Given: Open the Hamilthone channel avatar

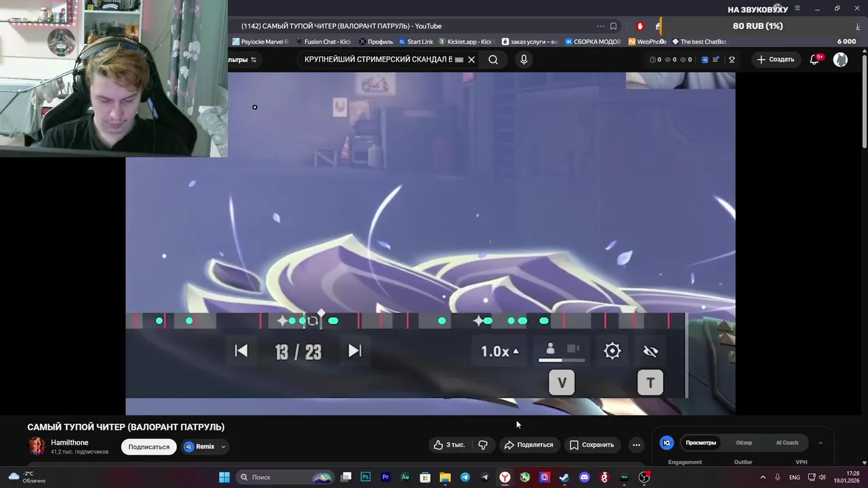Looking at the screenshot, I should pyautogui.click(x=37, y=446).
